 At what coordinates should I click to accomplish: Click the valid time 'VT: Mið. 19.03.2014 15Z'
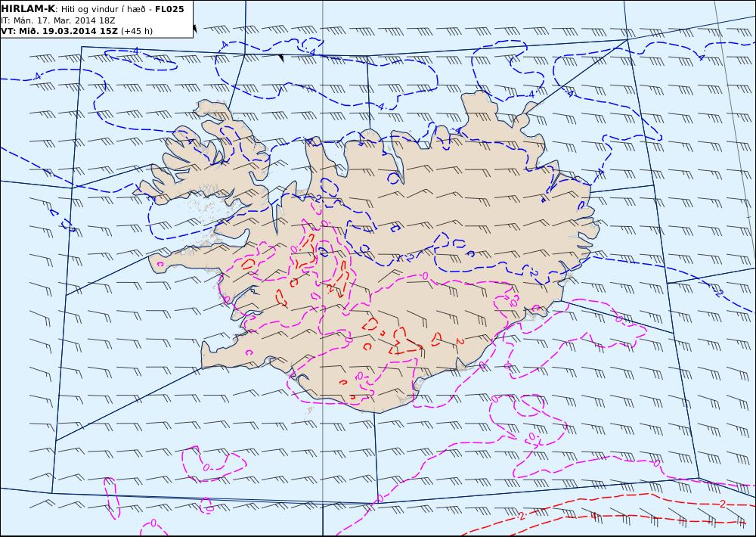[59, 31]
